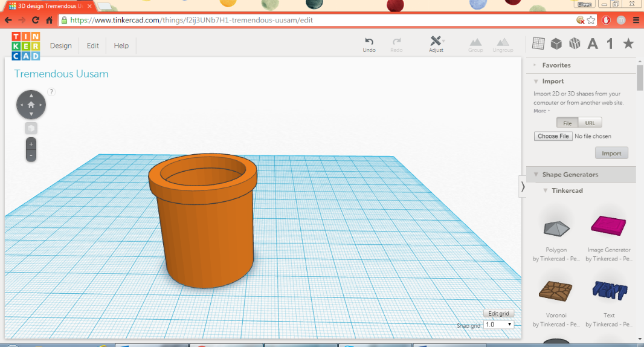Open the polyhedron shapes icon
644x347 pixels.
point(575,43)
